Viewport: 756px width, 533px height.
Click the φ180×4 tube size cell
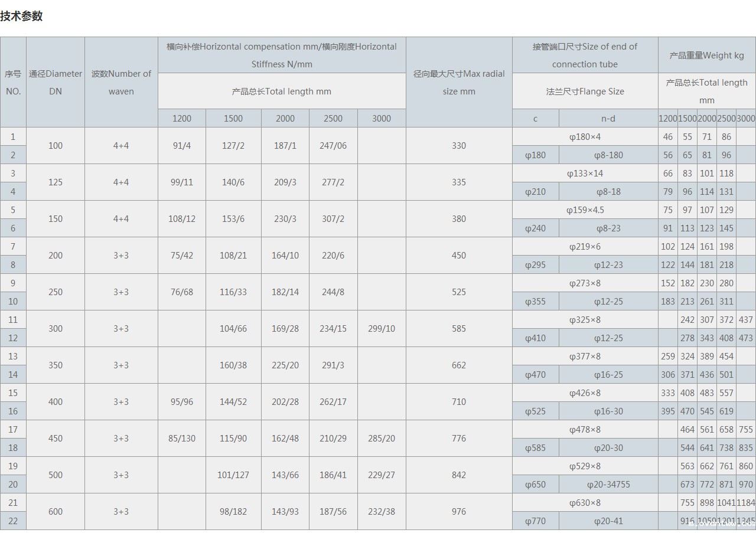click(x=585, y=137)
